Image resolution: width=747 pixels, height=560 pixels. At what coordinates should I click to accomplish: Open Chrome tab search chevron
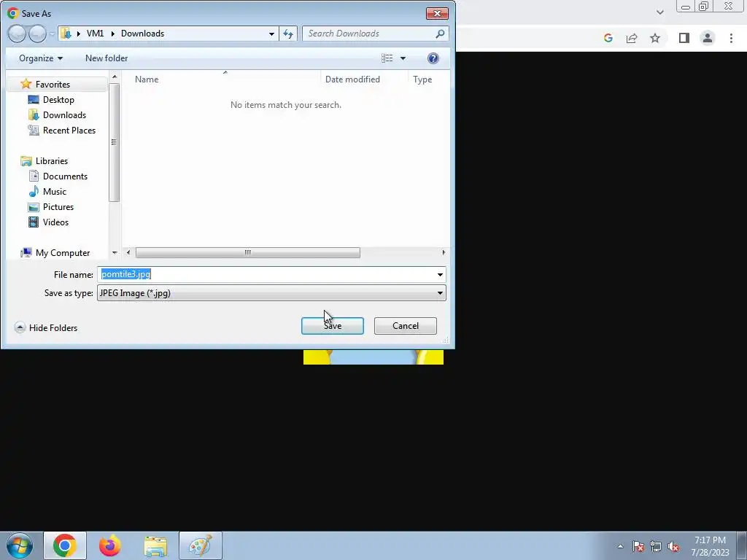pos(659,12)
